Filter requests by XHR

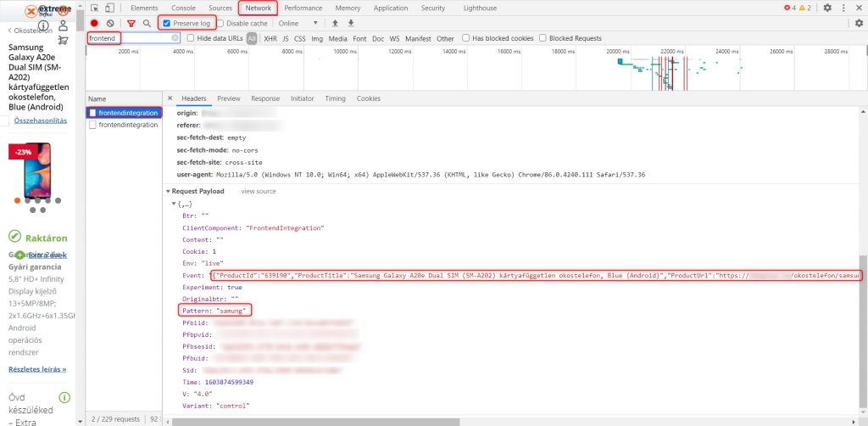pyautogui.click(x=270, y=39)
